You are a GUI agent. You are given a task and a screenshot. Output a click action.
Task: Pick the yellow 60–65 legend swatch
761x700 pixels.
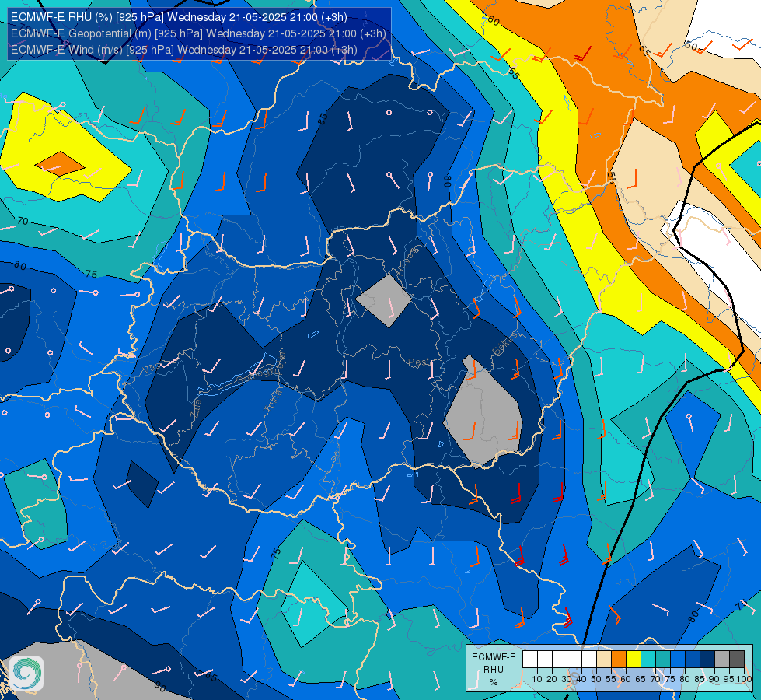pos(634,660)
